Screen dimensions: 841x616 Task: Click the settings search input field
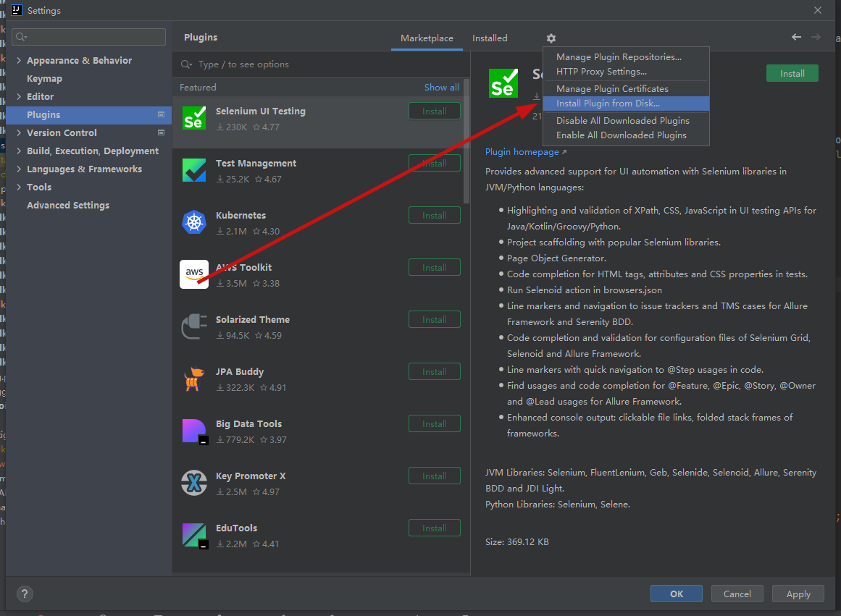click(x=89, y=37)
